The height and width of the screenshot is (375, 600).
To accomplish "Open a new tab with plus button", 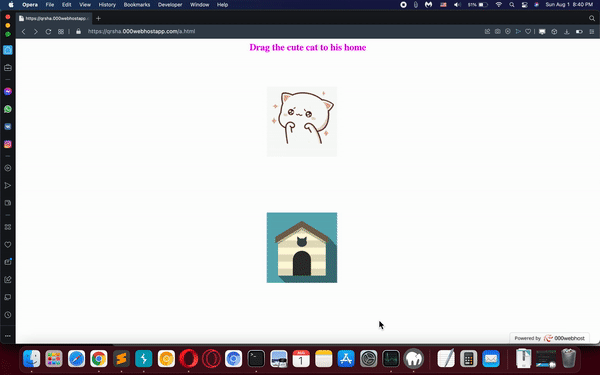I will click(x=98, y=18).
